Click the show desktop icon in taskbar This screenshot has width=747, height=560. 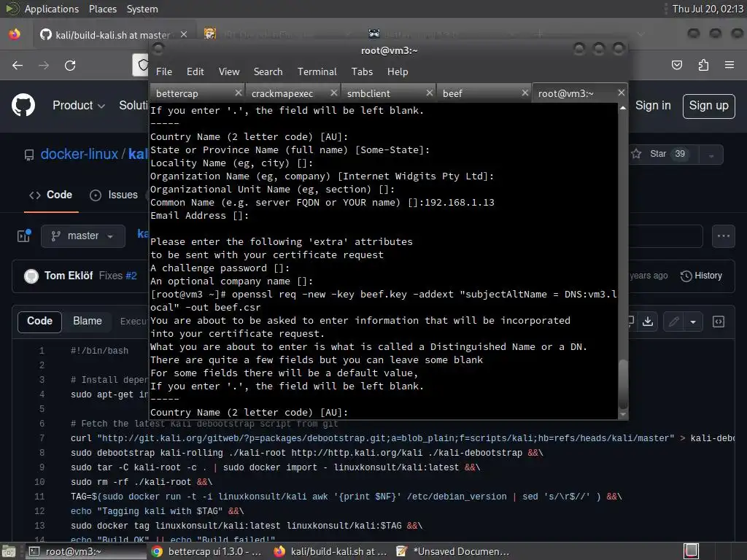coord(8,551)
